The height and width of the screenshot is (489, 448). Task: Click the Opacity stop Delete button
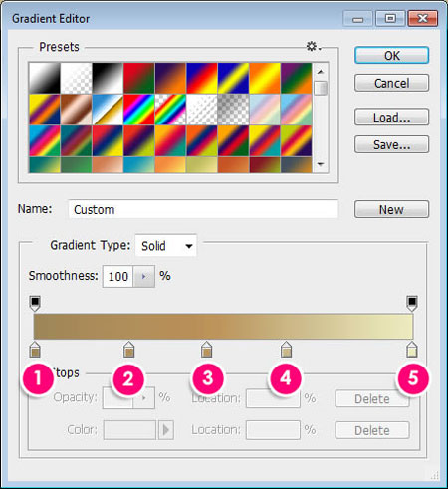tap(372, 398)
